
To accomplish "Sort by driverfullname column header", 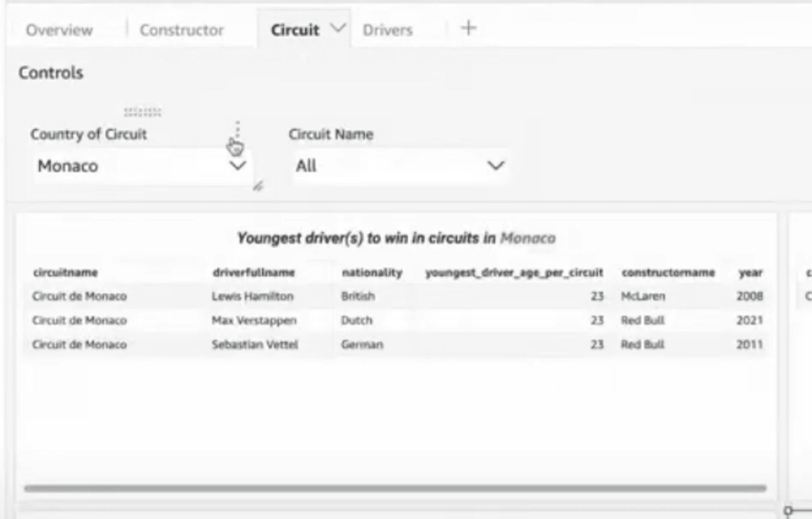I will click(x=254, y=272).
